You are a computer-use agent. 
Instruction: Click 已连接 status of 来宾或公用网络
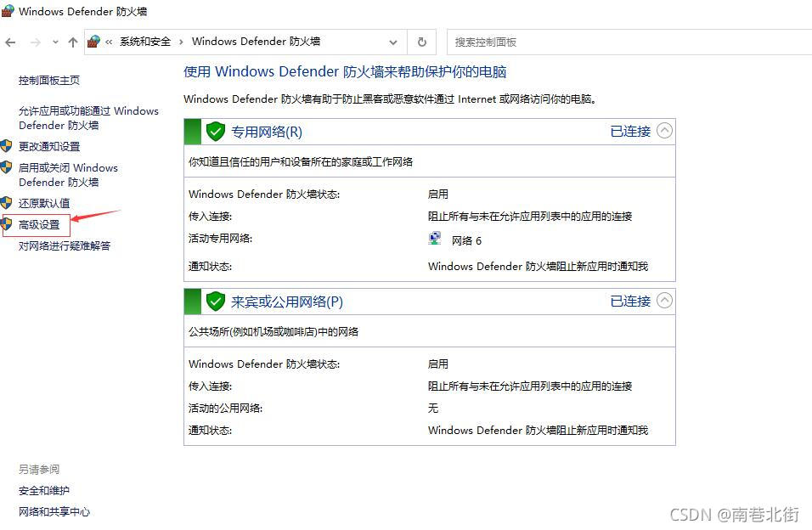[630, 302]
